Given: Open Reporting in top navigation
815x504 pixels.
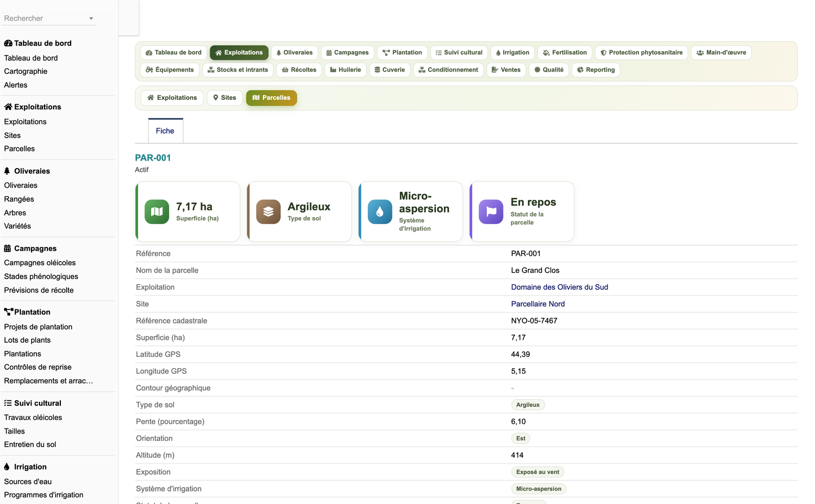Looking at the screenshot, I should (x=596, y=70).
